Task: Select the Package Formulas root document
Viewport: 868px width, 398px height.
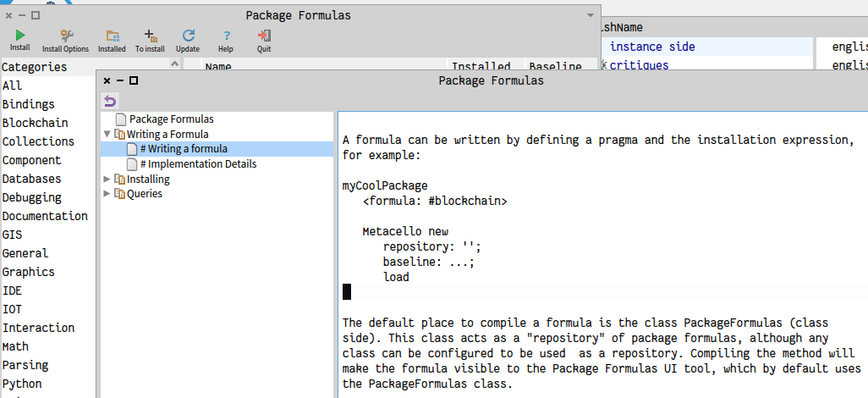Action: click(171, 119)
